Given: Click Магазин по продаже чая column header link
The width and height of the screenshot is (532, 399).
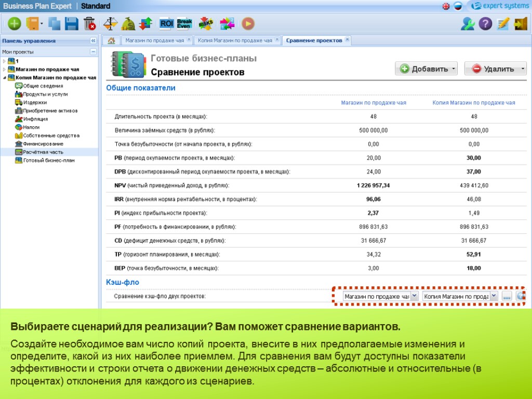Looking at the screenshot, I should (x=373, y=102).
